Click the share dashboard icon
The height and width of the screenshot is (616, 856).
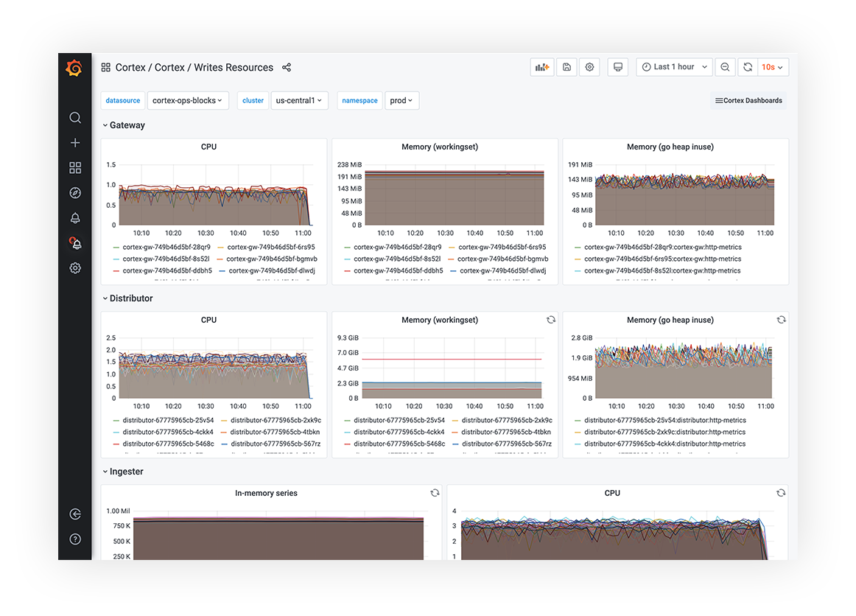(287, 67)
